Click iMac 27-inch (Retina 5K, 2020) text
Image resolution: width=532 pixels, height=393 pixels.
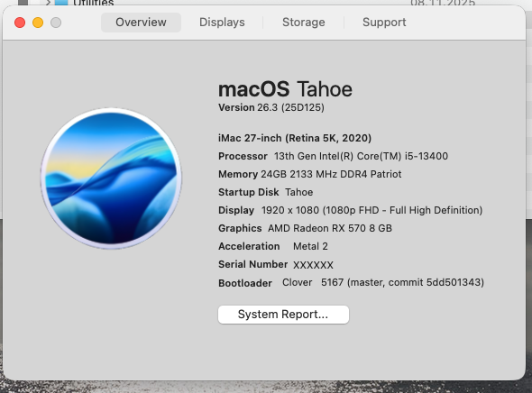point(295,138)
